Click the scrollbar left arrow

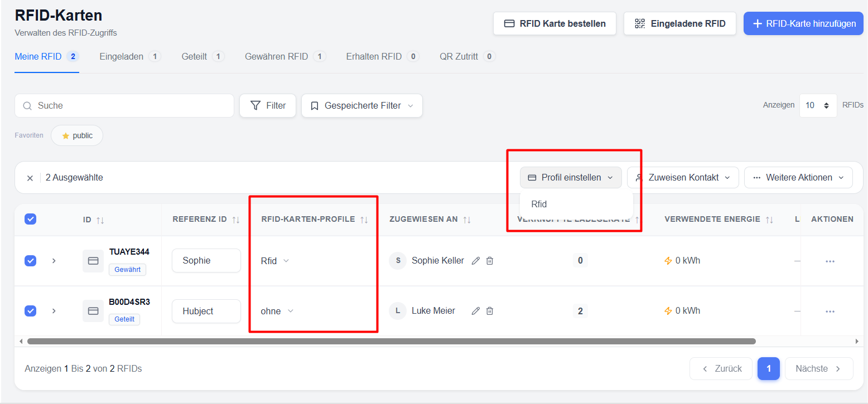tap(21, 341)
